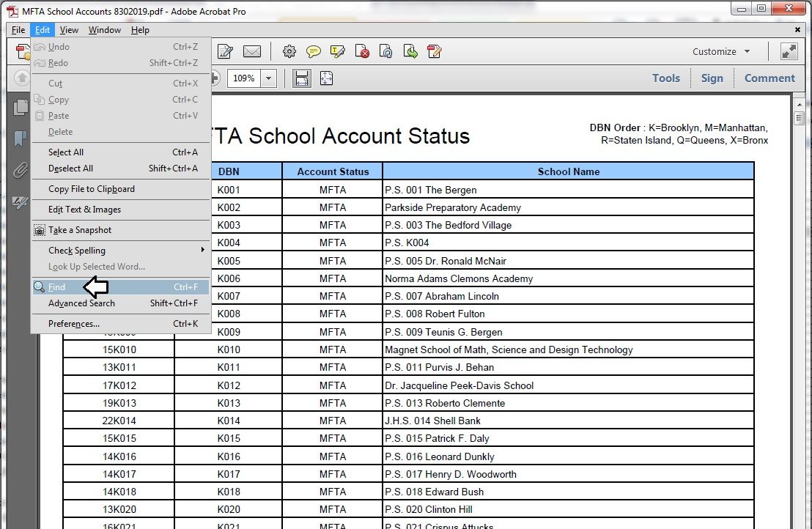Click the Redo entry in Edit menu

[x=121, y=62]
